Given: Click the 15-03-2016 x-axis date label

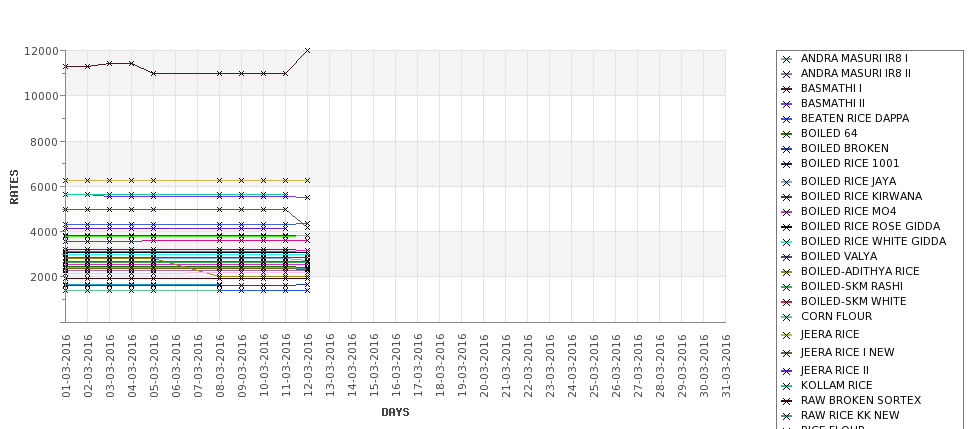Looking at the screenshot, I should [374, 366].
